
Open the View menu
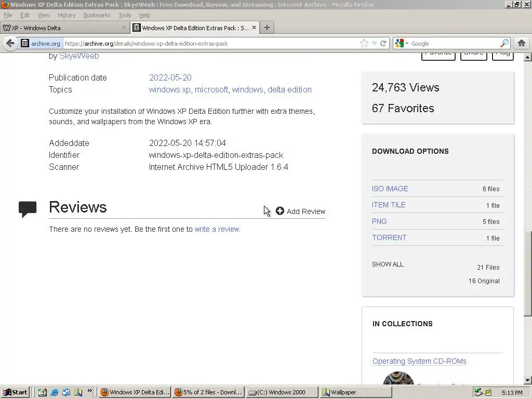tap(44, 15)
